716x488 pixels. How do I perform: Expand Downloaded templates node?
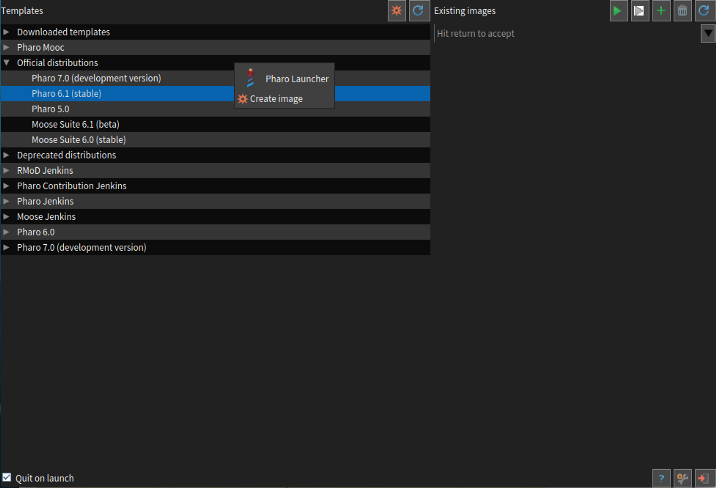pos(6,32)
